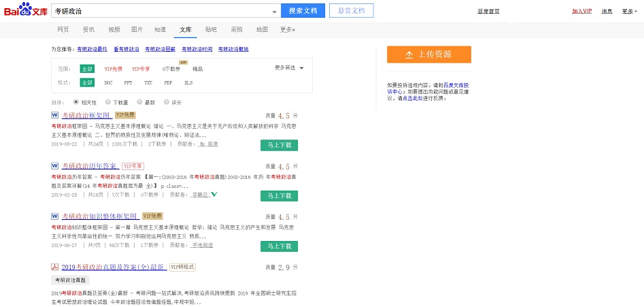
Task: Click 马上下载 for 考研政治知识整体框架图
Action: pyautogui.click(x=279, y=246)
